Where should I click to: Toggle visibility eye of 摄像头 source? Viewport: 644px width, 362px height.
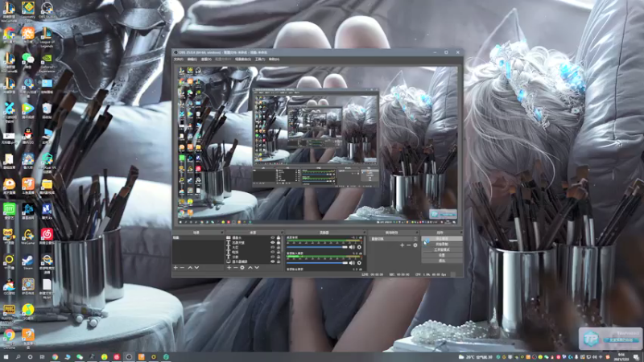[273, 237]
